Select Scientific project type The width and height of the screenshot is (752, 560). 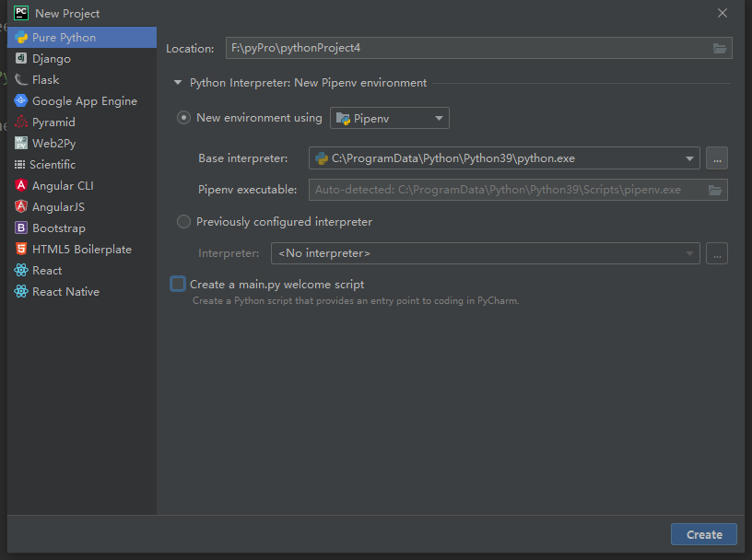point(82,165)
